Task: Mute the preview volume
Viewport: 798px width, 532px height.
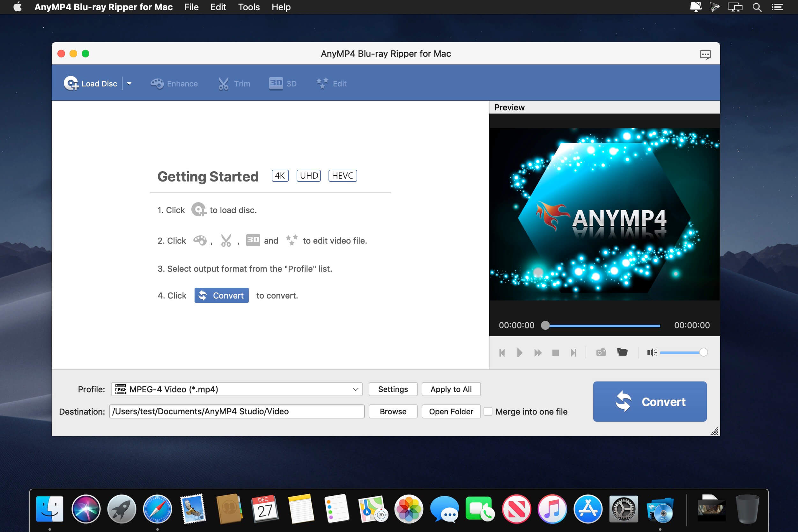Action: (x=651, y=352)
